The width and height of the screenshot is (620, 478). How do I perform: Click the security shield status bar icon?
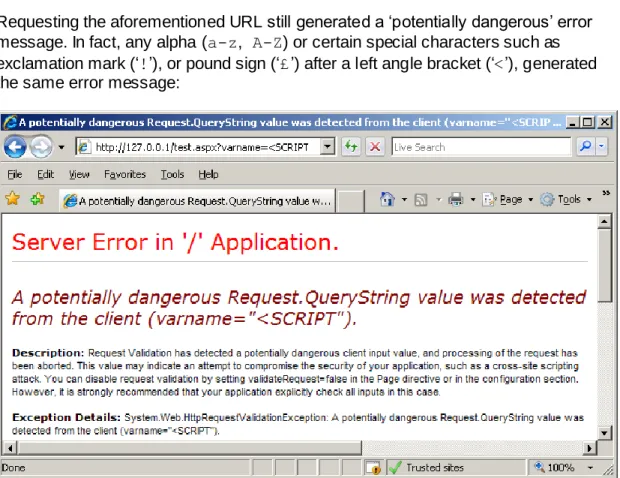point(373,468)
